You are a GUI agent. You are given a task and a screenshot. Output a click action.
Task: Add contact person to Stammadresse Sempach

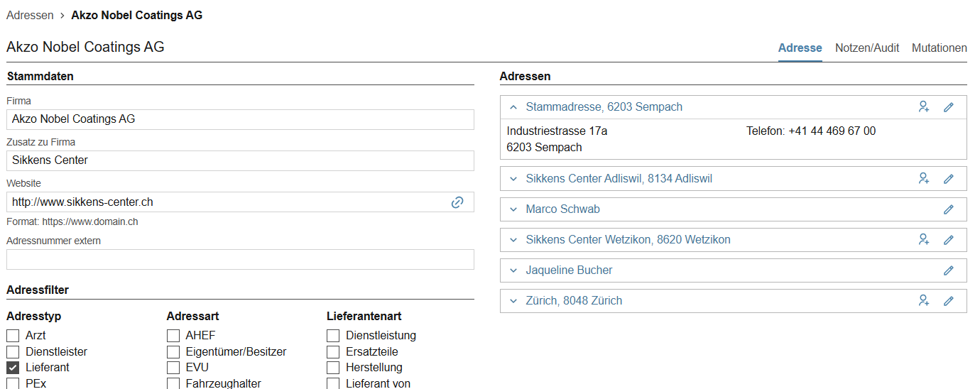[924, 107]
